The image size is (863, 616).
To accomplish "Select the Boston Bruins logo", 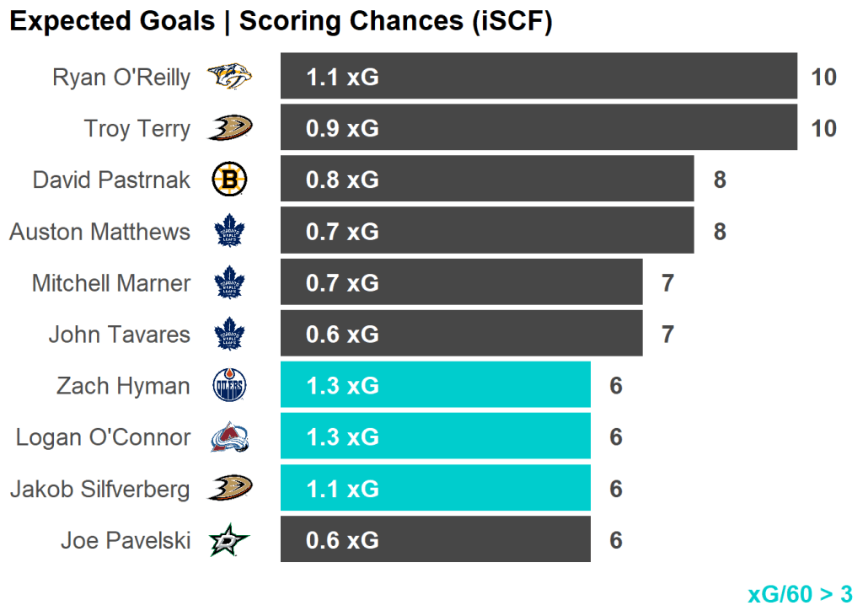I will tap(229, 179).
